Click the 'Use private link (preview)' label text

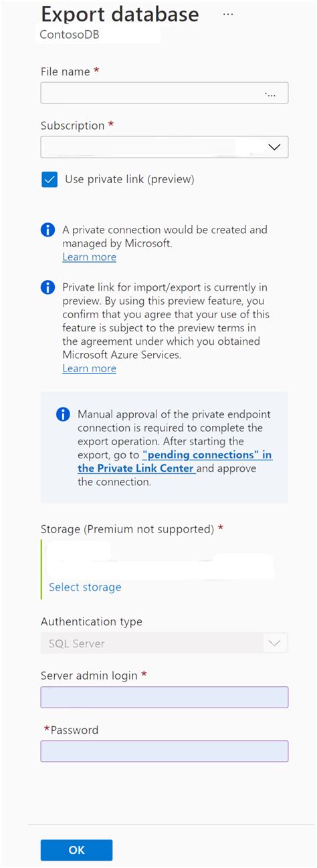coord(130,179)
